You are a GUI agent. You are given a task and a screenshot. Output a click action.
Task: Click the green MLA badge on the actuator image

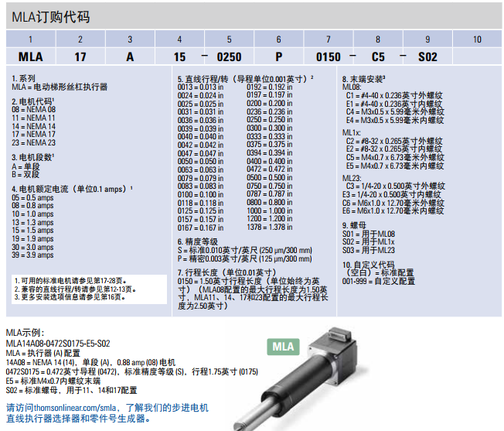point(283,347)
